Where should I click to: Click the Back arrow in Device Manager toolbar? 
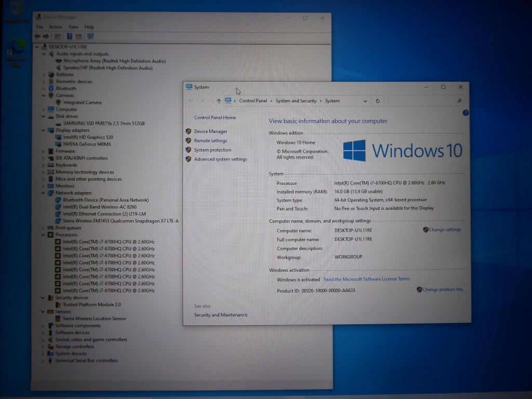[37, 36]
